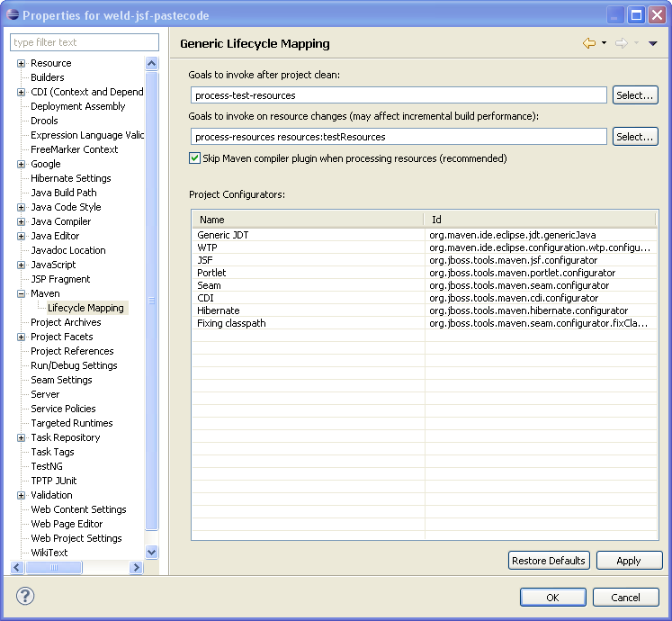672x621 pixels.
Task: Sort configurators by Name column header
Action: (306, 220)
